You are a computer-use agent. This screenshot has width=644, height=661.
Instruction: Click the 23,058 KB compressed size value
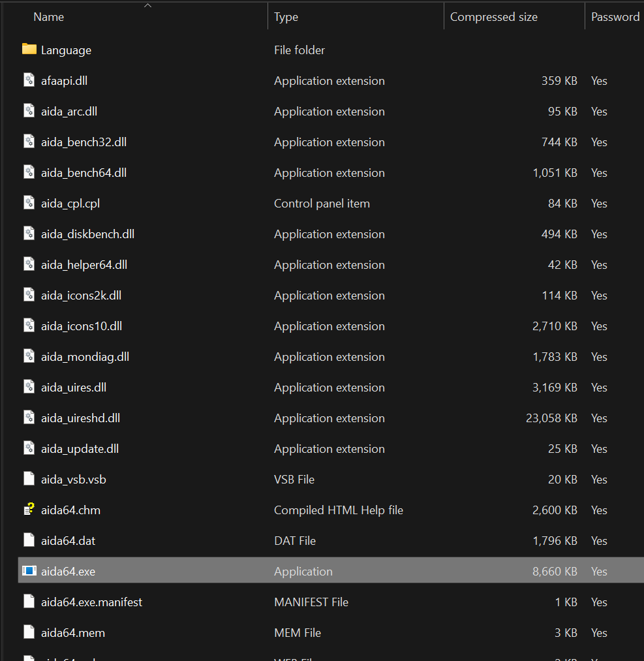552,418
